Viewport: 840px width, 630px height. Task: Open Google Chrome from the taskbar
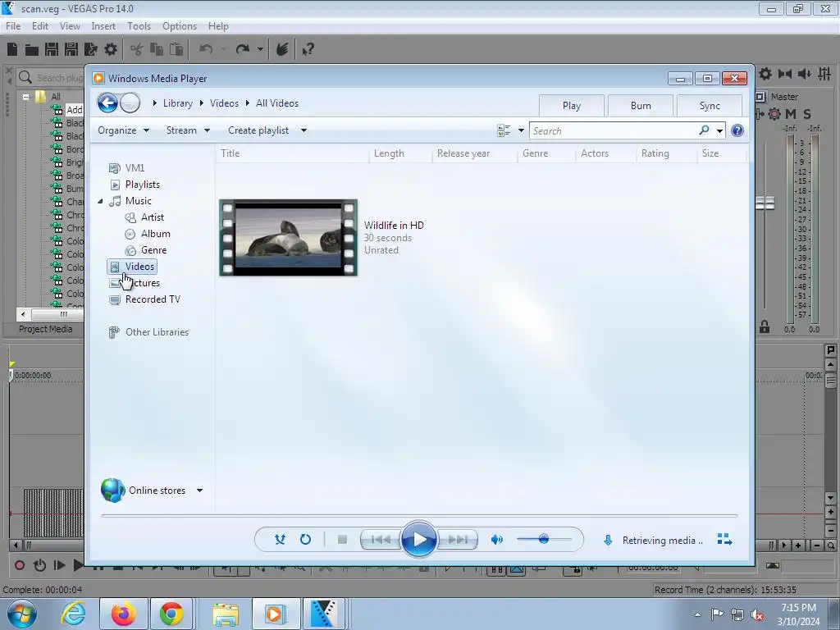[171, 614]
